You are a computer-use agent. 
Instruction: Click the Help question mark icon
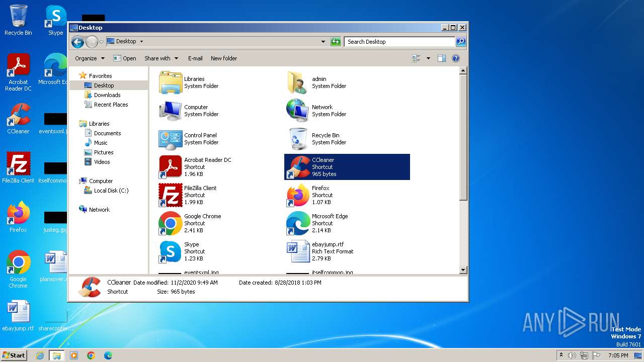click(x=456, y=58)
